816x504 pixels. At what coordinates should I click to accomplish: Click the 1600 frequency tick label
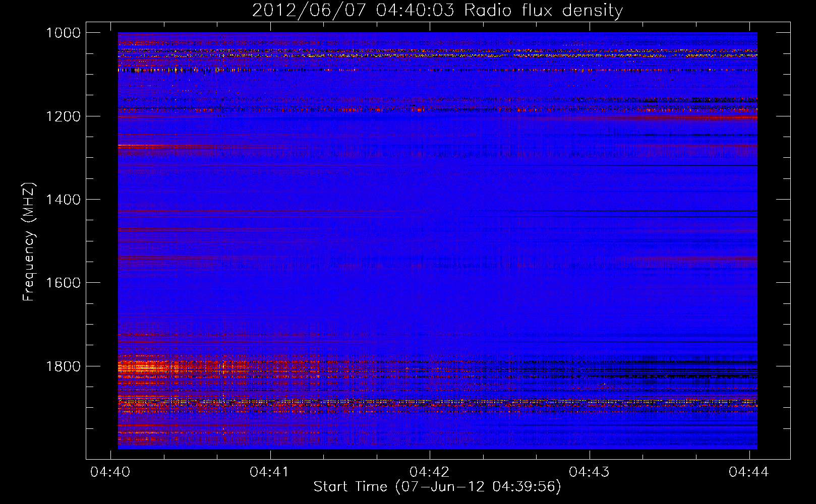click(63, 283)
